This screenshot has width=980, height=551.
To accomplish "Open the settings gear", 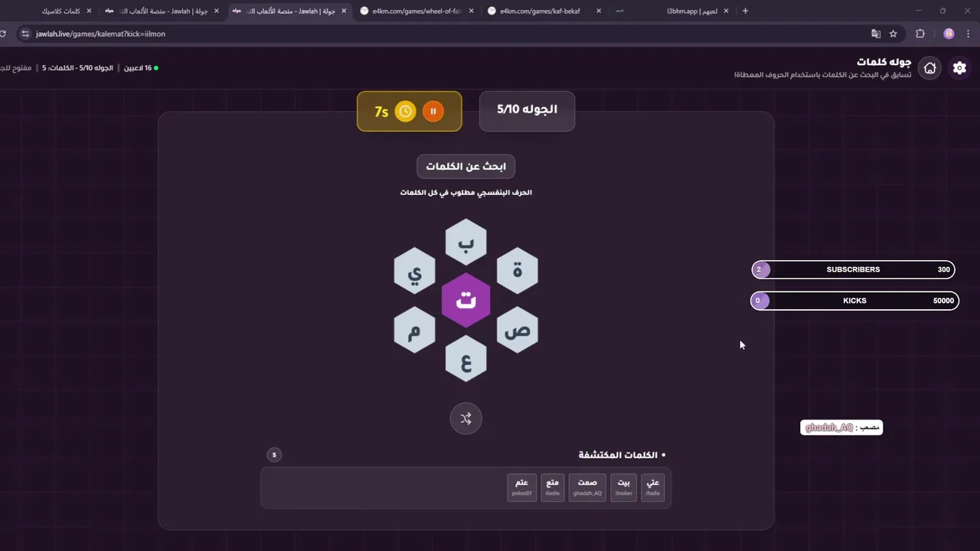I will (959, 68).
